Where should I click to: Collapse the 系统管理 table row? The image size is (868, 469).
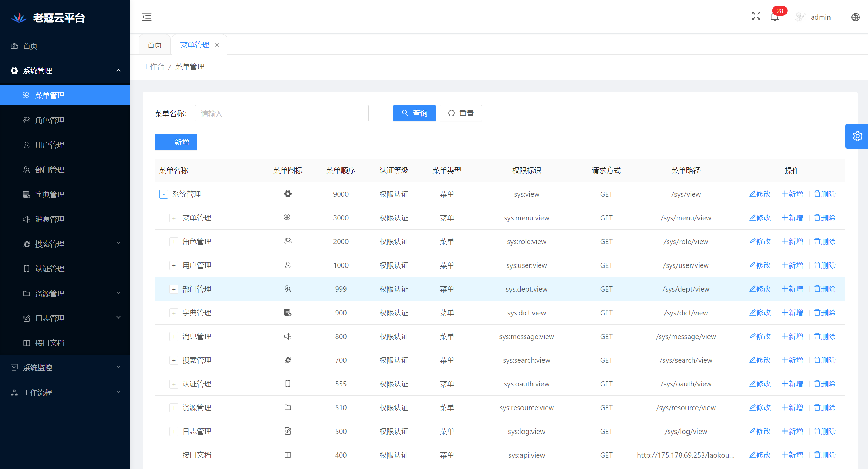163,194
